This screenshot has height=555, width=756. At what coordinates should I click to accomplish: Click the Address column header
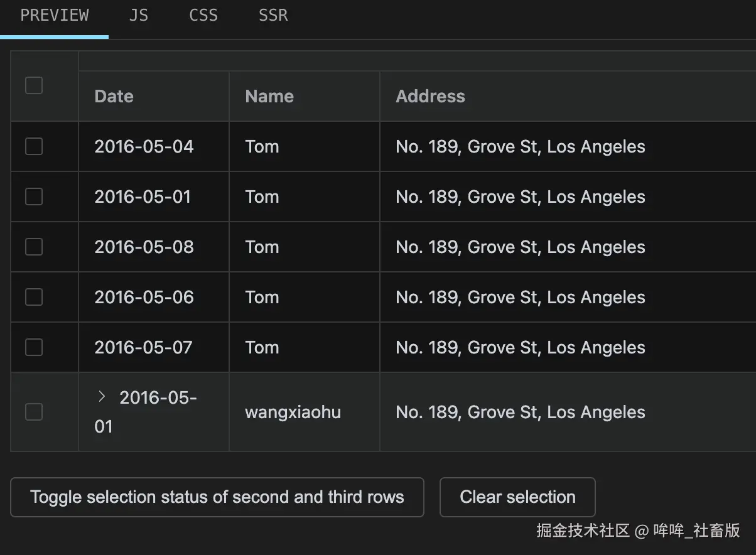(431, 96)
